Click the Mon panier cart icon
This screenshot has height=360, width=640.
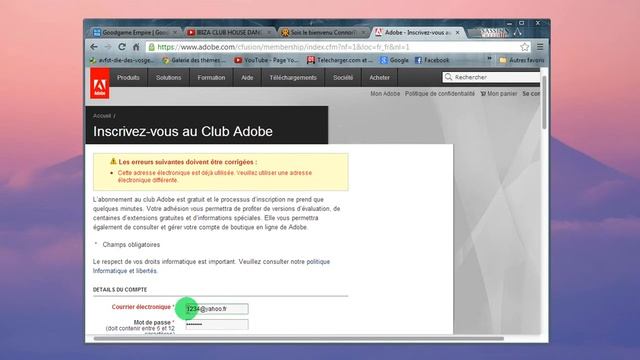pos(483,94)
